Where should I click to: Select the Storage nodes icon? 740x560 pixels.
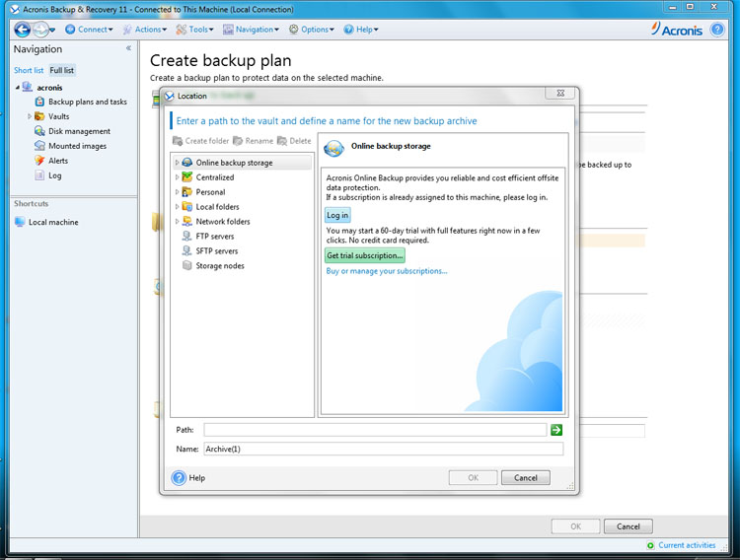[186, 265]
